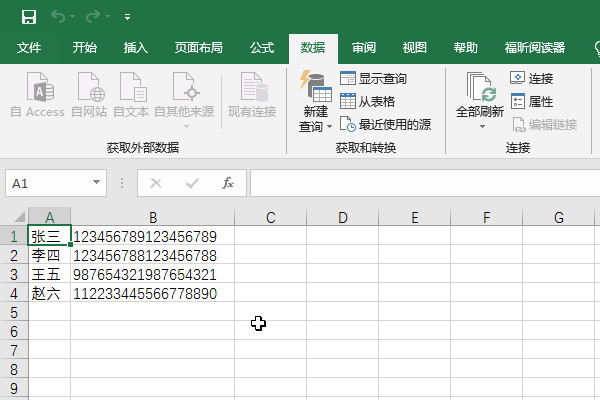600x400 pixels.
Task: Click the 连接 button in ribbon
Action: (x=532, y=78)
